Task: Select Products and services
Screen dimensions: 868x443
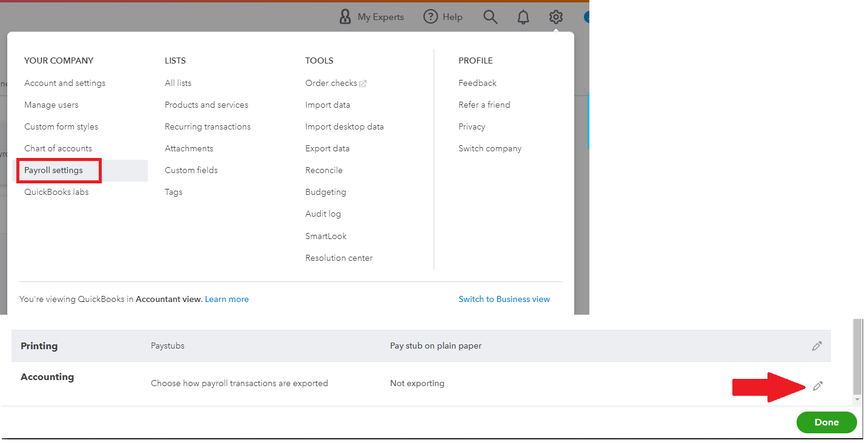Action: (x=206, y=104)
